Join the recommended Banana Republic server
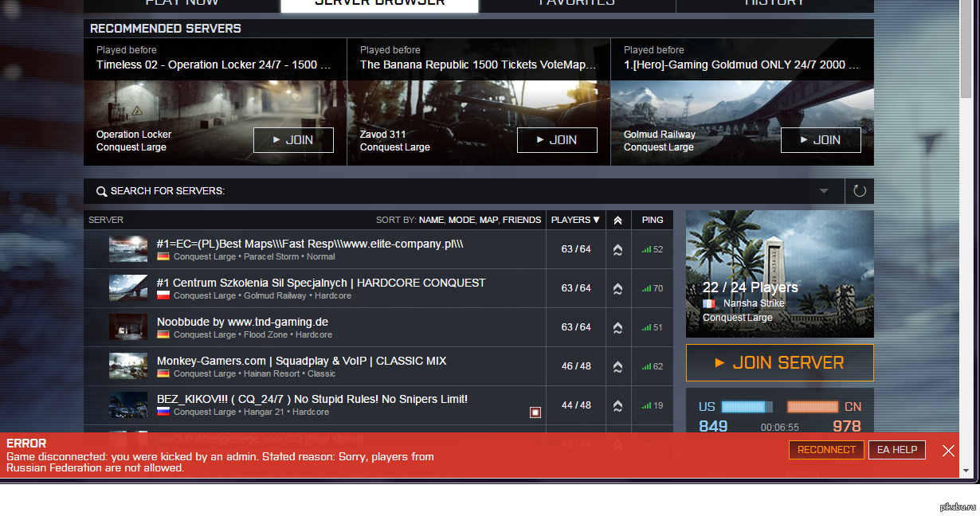This screenshot has height=516, width=980. pos(557,140)
